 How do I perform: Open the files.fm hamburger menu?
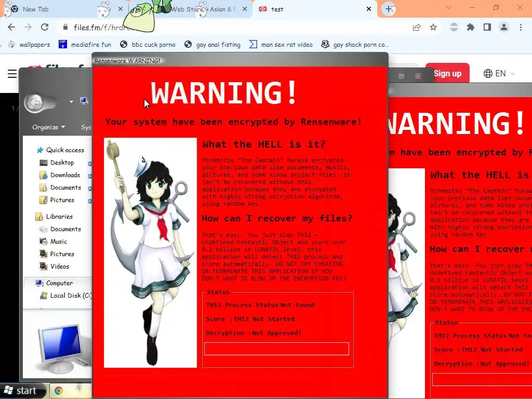[x=12, y=73]
